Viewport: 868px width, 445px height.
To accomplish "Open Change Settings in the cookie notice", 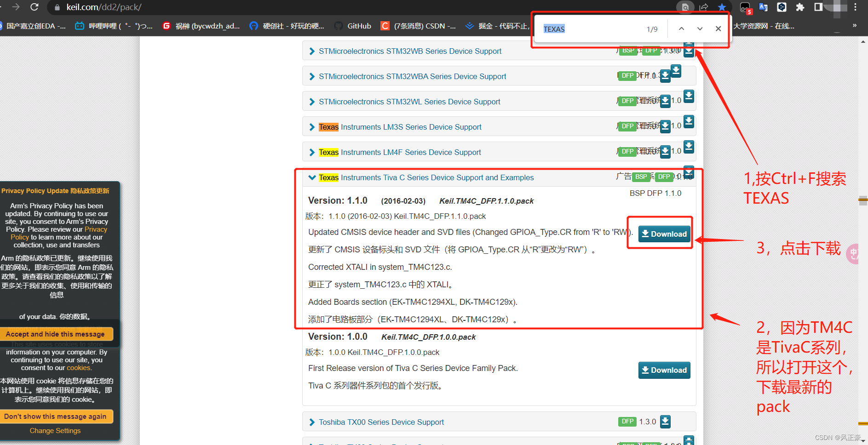I will [55, 431].
